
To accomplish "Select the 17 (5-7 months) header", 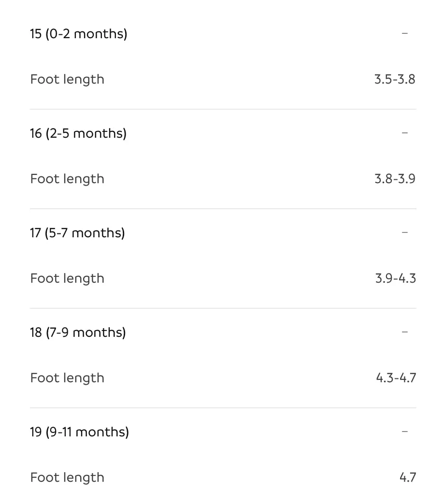I will (x=77, y=233).
